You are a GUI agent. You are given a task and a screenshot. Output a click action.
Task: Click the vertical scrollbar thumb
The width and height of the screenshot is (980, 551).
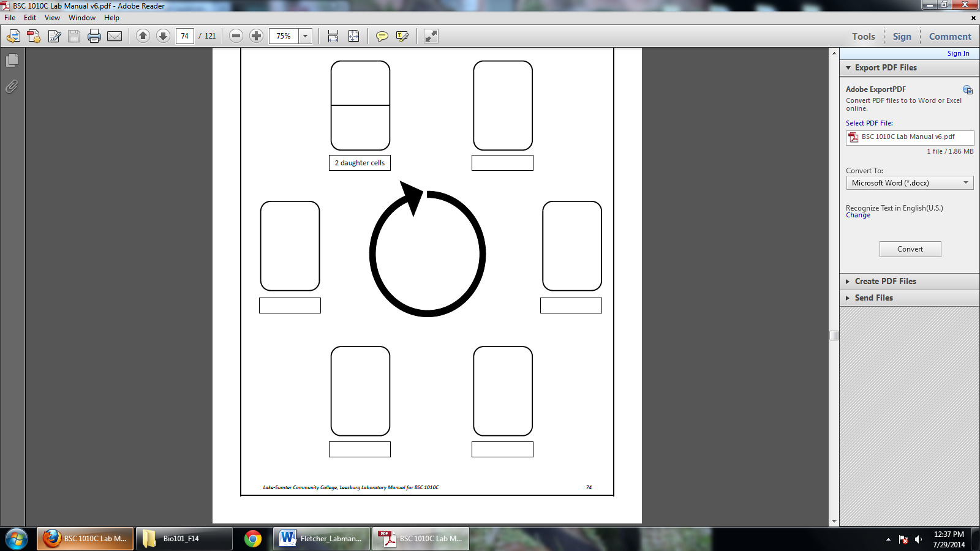[x=834, y=335]
